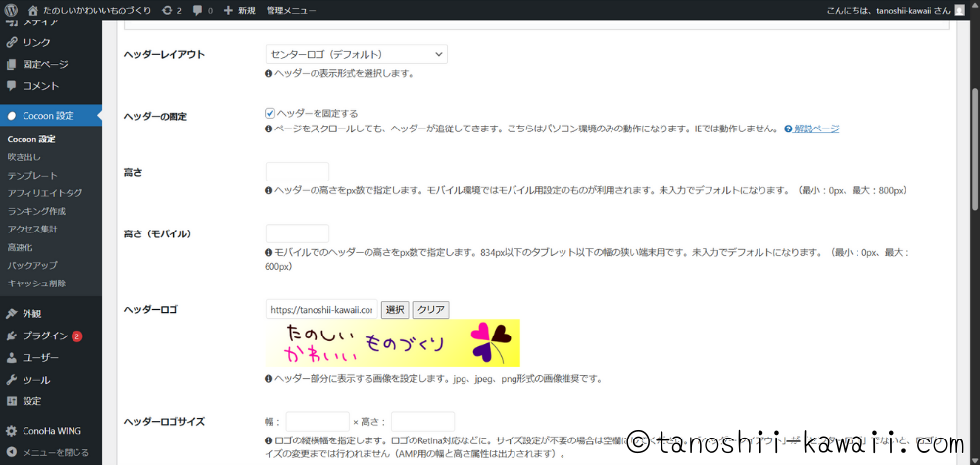Open the updates icon showing 2
Viewport: 980px width, 465px height.
[x=171, y=10]
